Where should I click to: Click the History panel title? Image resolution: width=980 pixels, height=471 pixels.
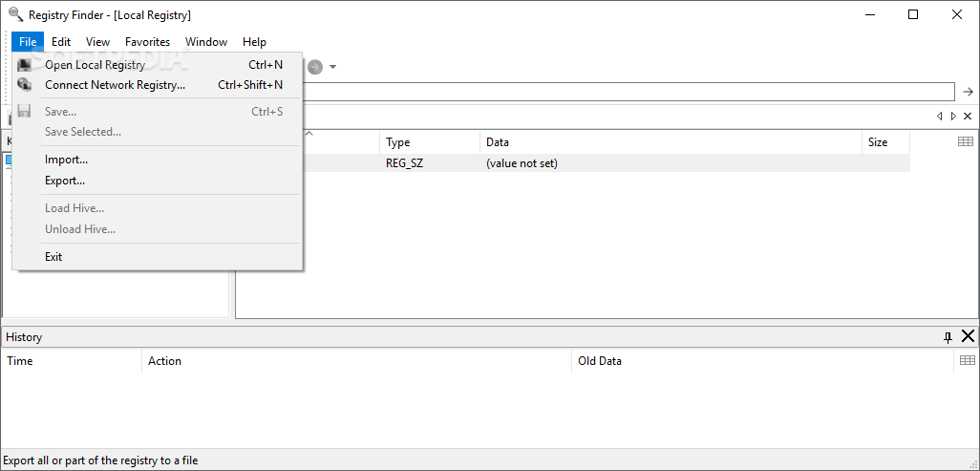point(24,336)
